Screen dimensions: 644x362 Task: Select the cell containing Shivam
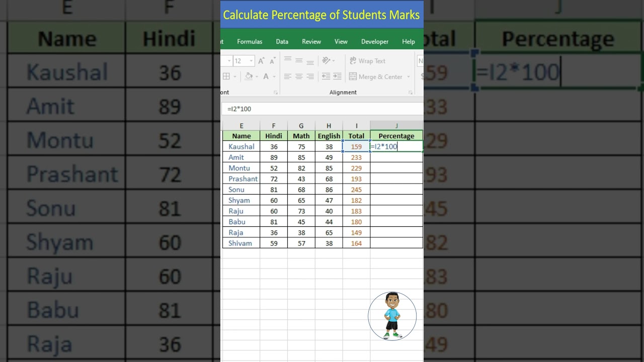point(242,243)
